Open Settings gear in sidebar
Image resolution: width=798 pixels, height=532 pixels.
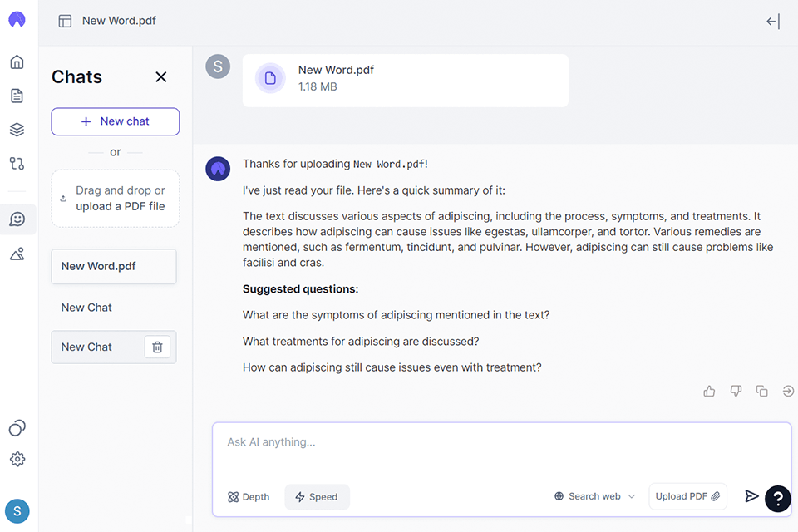pyautogui.click(x=17, y=459)
